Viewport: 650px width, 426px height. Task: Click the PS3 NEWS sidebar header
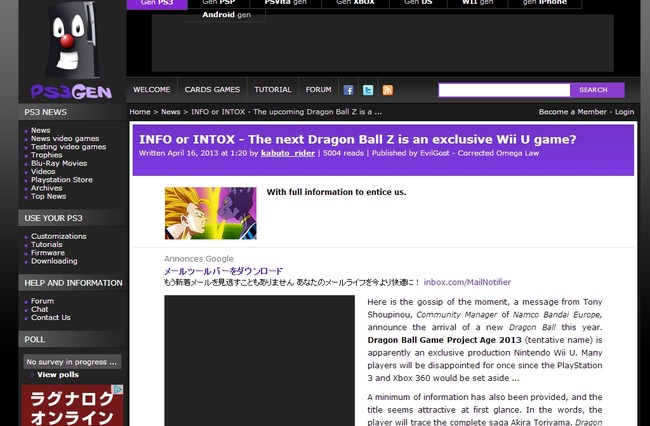(x=72, y=112)
